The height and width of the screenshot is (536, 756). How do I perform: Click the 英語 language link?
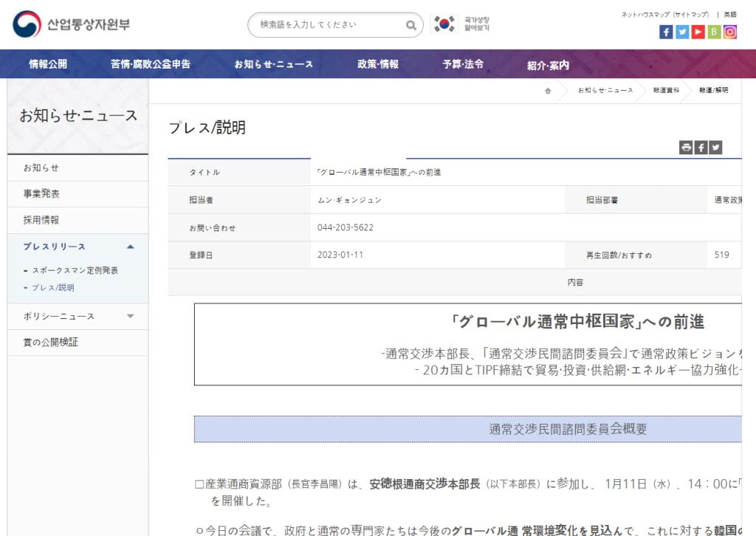pyautogui.click(x=730, y=14)
